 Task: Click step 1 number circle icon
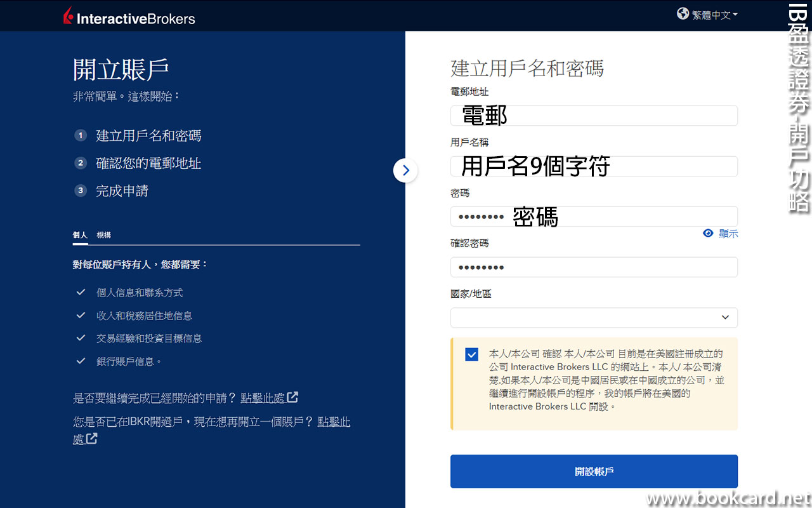pyautogui.click(x=81, y=135)
